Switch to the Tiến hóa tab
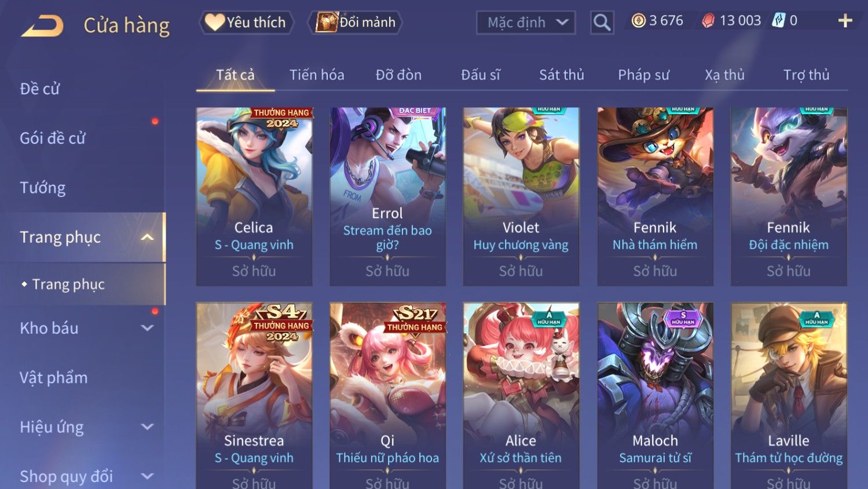 317,75
